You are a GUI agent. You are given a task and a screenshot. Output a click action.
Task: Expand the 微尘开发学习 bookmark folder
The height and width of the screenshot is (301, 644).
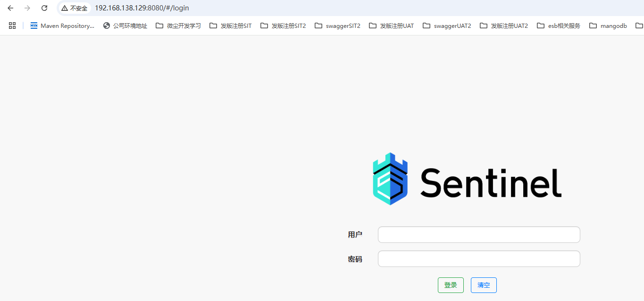click(x=178, y=26)
